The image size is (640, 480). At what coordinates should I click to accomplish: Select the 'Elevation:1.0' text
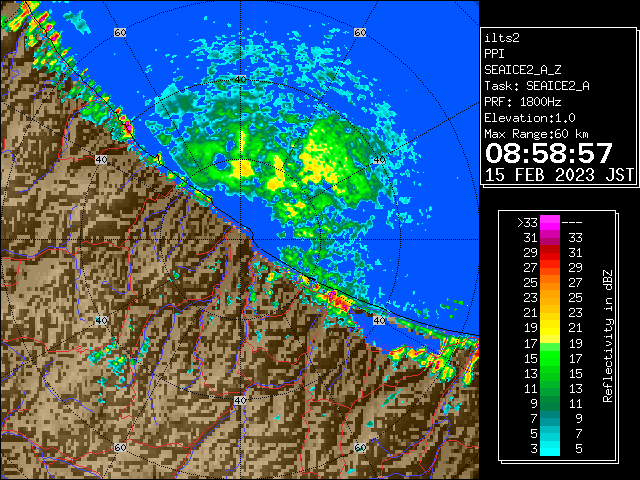530,118
